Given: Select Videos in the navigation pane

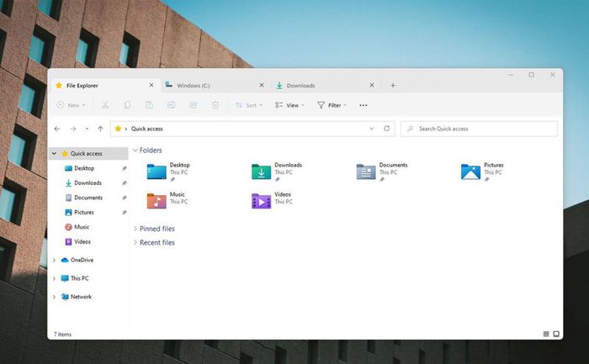Looking at the screenshot, I should click(82, 241).
